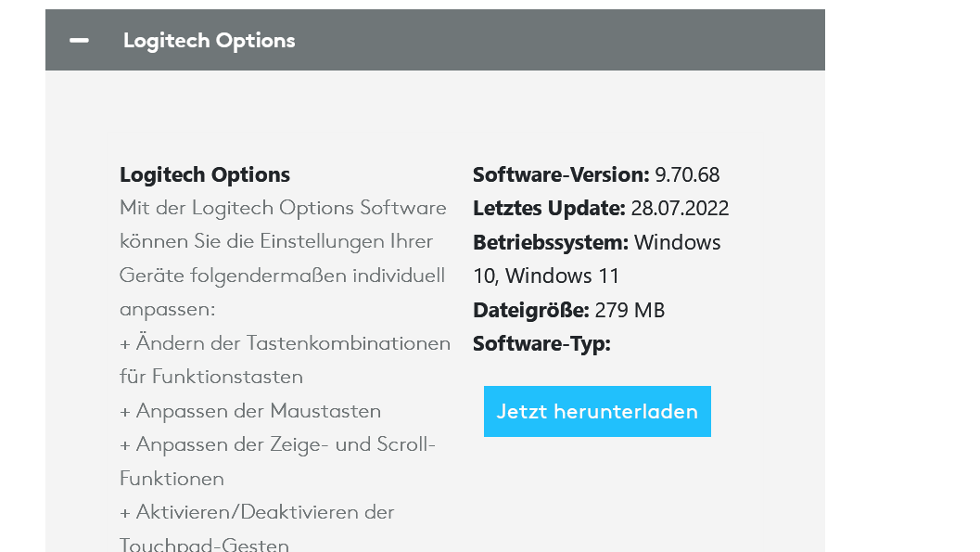
Task: Click the Software-Typ label
Action: pyautogui.click(x=541, y=343)
